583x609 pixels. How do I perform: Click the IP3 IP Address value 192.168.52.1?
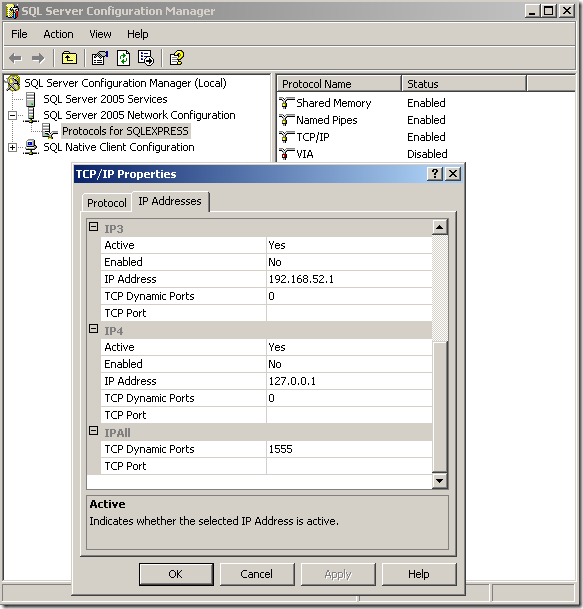[x=349, y=279]
